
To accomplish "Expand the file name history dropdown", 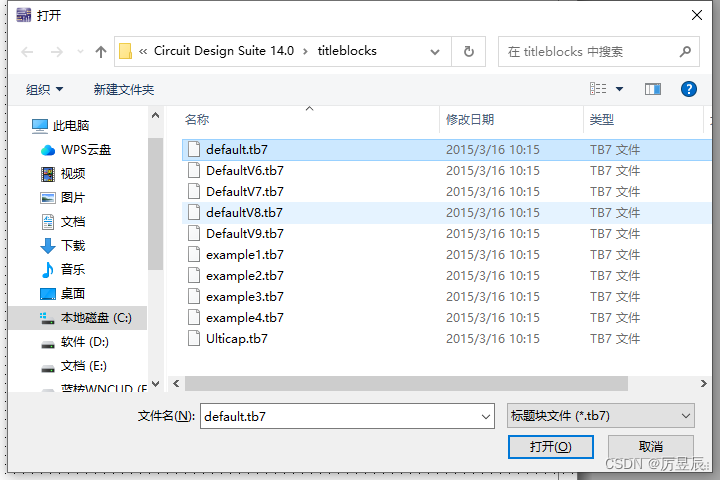I will 486,415.
